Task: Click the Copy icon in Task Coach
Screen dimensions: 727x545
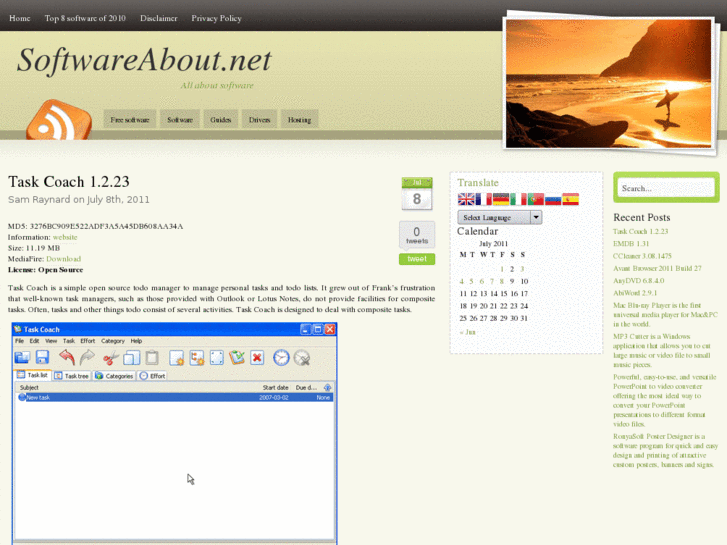Action: 132,358
